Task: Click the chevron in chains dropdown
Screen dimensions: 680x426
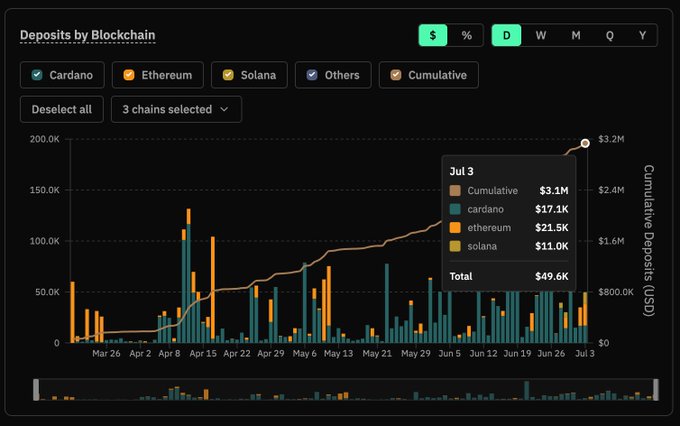Action: tap(224, 109)
